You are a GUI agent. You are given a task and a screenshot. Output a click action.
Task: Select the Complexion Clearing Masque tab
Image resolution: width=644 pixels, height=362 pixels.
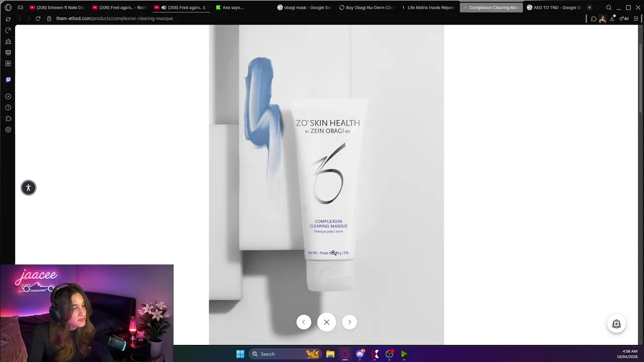(491, 8)
